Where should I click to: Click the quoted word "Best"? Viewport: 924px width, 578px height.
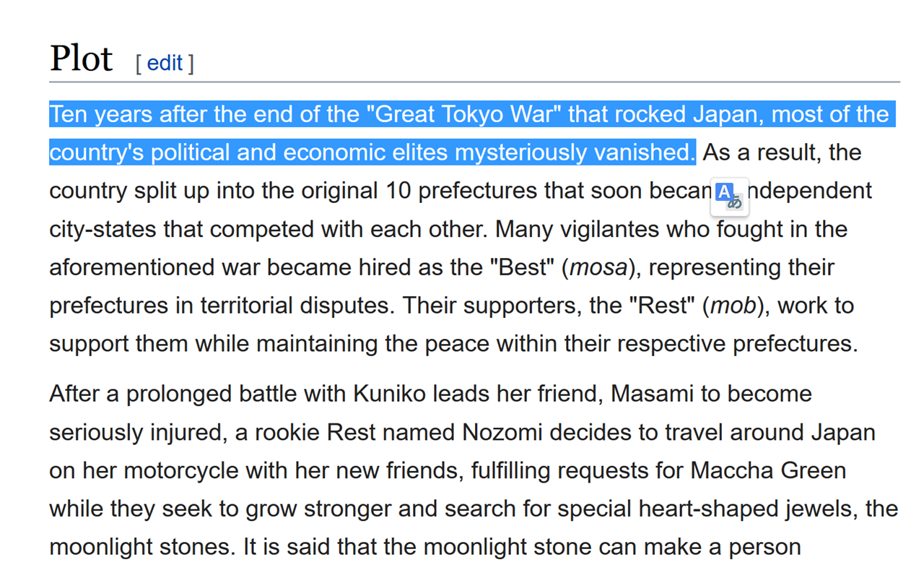click(523, 267)
